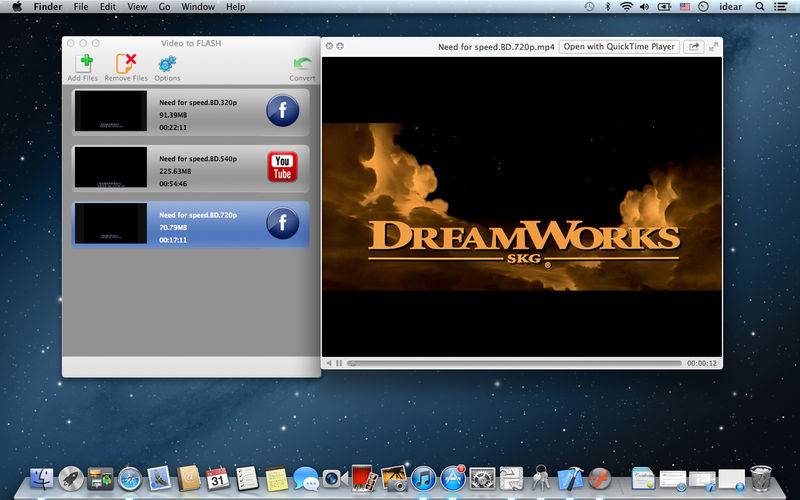Open the Help menu
The width and height of the screenshot is (800, 500).
(236, 7)
